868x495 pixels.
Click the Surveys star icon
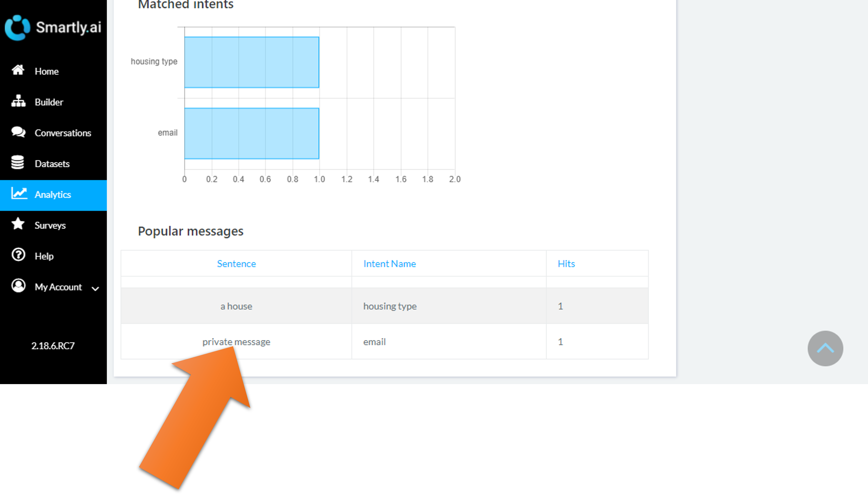point(18,224)
